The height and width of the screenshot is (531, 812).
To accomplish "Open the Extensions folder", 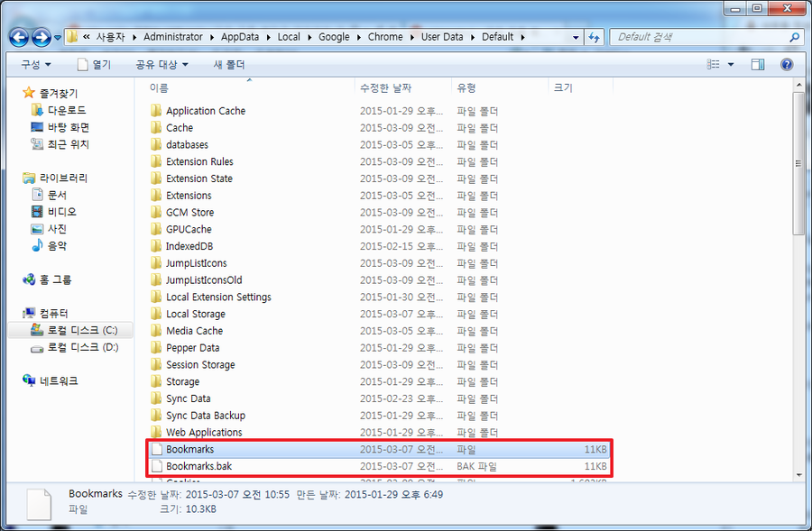I will (x=189, y=196).
